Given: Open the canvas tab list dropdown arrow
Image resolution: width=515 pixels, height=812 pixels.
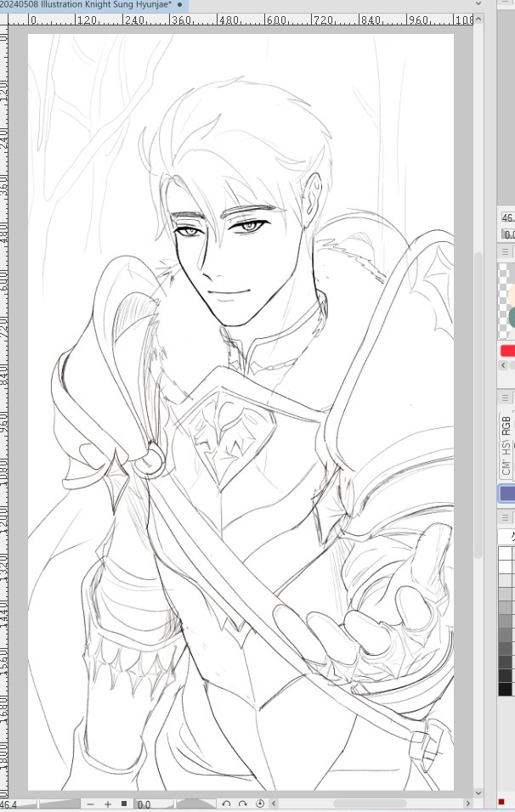Looking at the screenshot, I should pyautogui.click(x=478, y=4).
